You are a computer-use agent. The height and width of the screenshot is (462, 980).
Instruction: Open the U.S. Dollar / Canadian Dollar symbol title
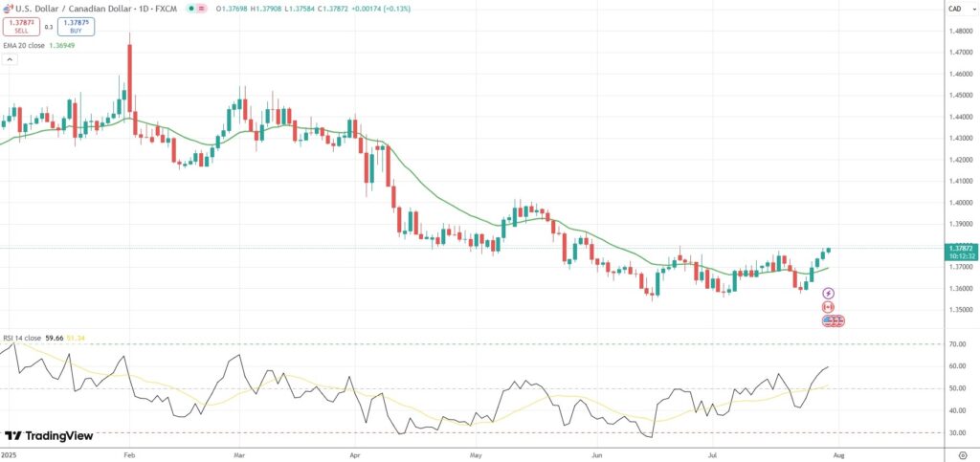[99, 10]
